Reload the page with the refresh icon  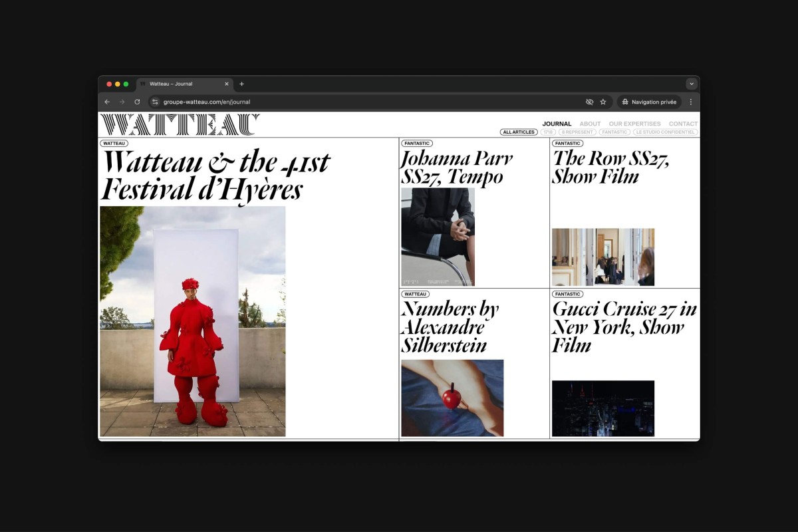coord(137,102)
